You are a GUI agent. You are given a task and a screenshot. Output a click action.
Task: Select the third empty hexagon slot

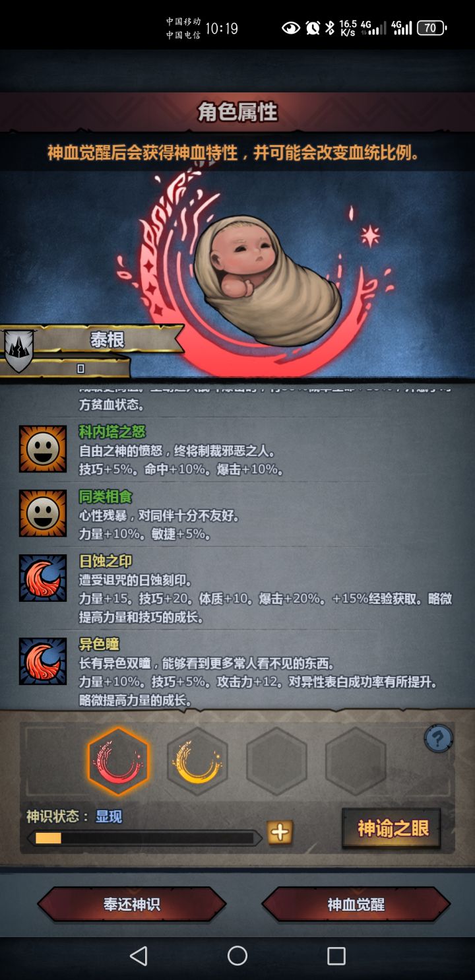[x=276, y=762]
